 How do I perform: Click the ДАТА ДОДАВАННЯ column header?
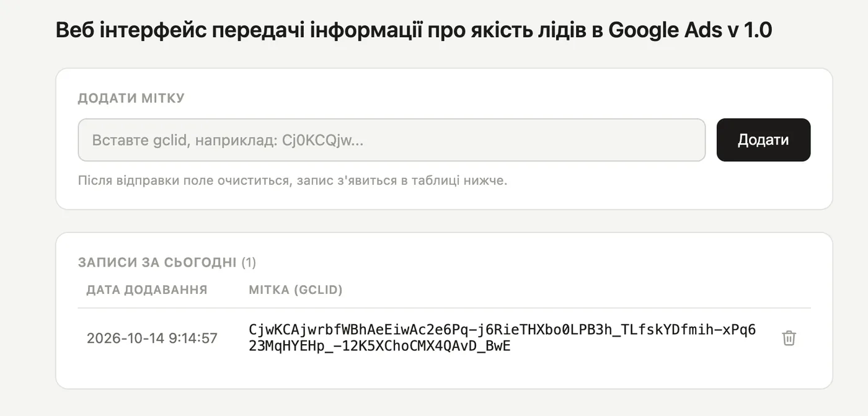(x=147, y=290)
